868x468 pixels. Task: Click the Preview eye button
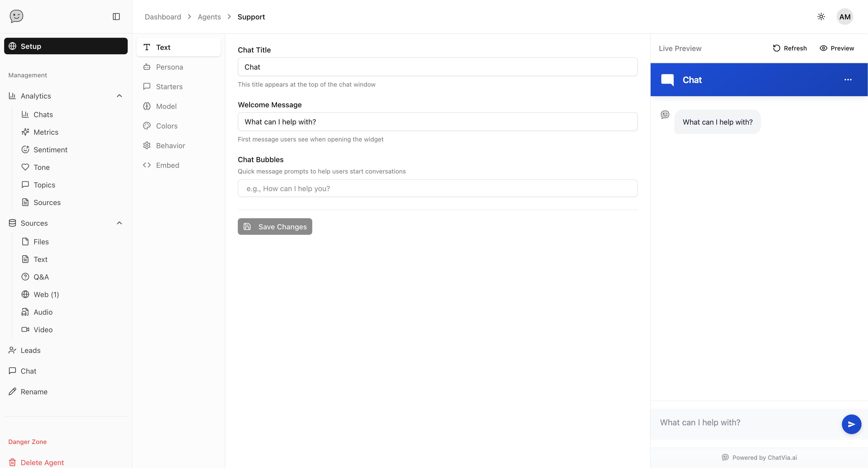coord(837,48)
